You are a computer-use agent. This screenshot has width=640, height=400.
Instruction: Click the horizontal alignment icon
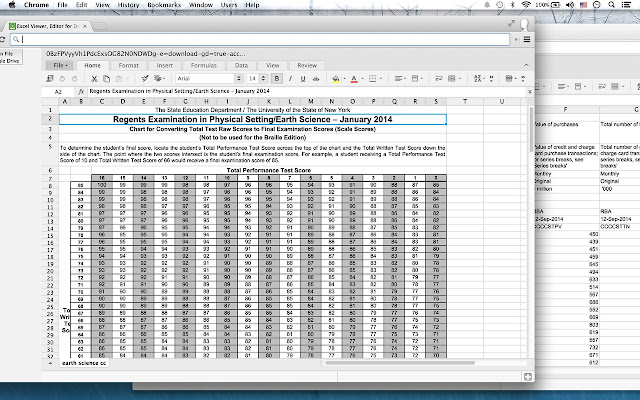click(x=398, y=78)
